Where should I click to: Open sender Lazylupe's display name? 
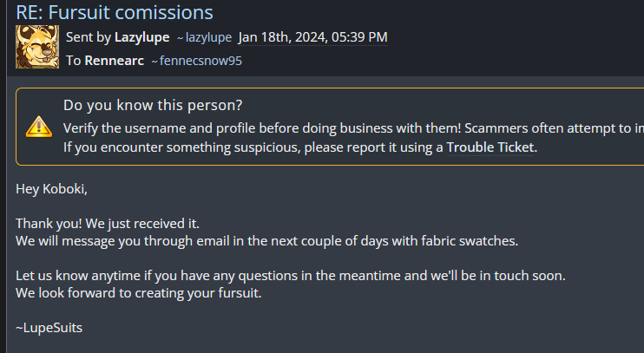[141, 37]
